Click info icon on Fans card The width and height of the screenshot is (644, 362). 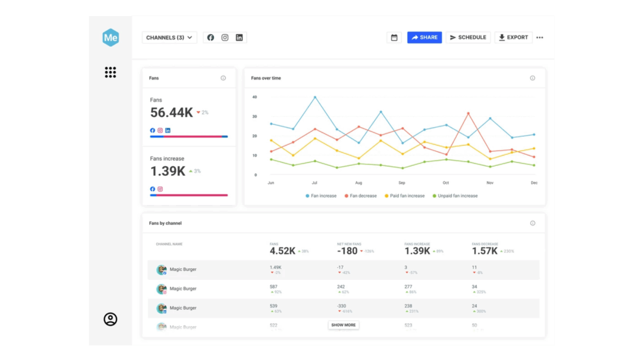coord(223,78)
